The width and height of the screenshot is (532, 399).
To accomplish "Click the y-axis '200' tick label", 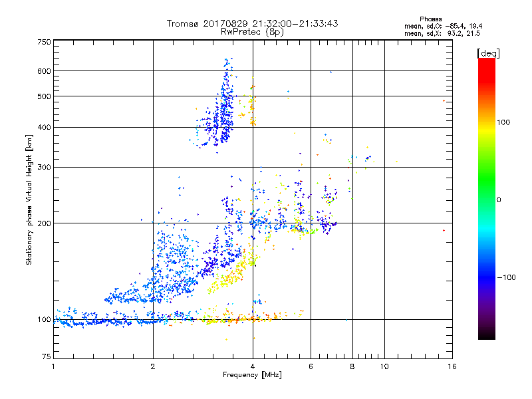I will coord(45,223).
